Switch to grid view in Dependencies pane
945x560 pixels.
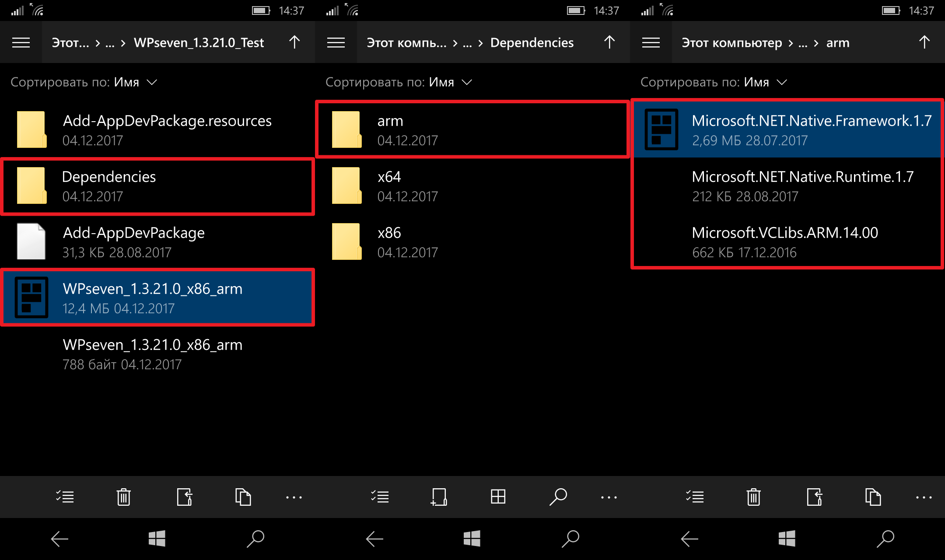click(x=498, y=497)
